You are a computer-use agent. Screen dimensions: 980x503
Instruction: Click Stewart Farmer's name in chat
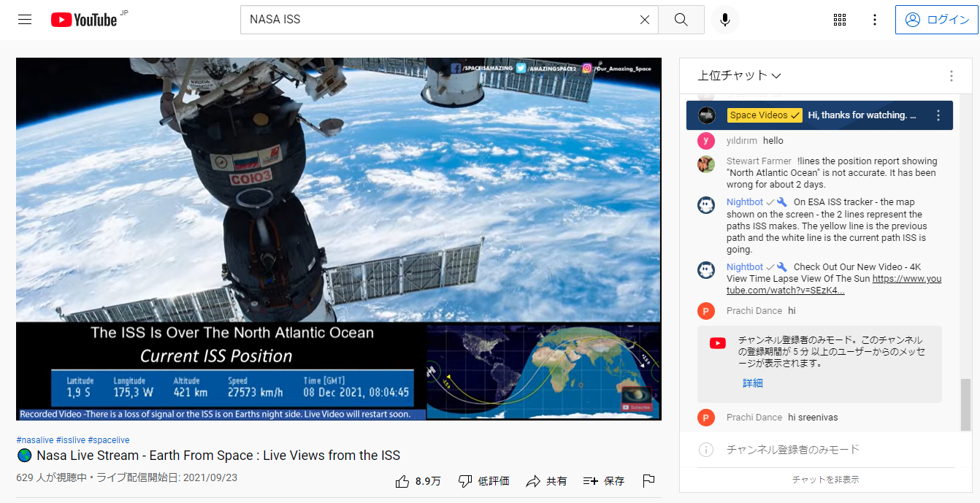click(759, 161)
